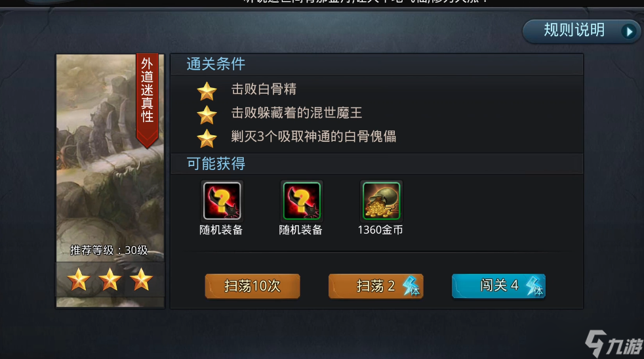Screen dimensions: 644x359
Task: Tap the first 随机装备 reward icon
Action: (222, 201)
